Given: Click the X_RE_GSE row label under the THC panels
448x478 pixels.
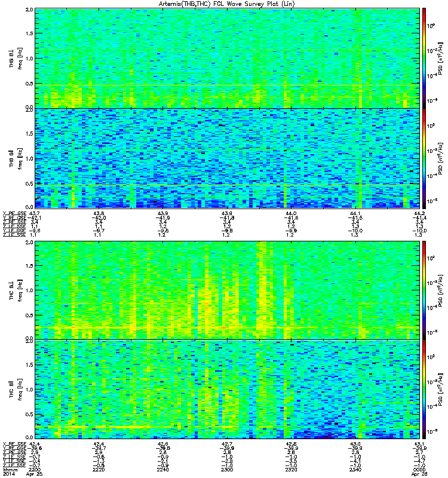Looking at the screenshot, I should click(x=15, y=443).
